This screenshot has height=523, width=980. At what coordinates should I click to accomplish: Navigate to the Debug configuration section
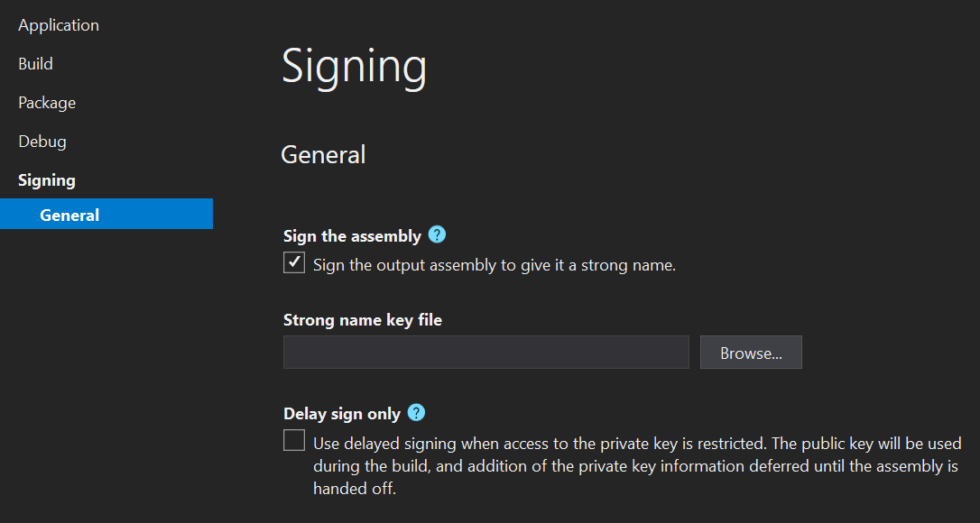click(x=42, y=141)
